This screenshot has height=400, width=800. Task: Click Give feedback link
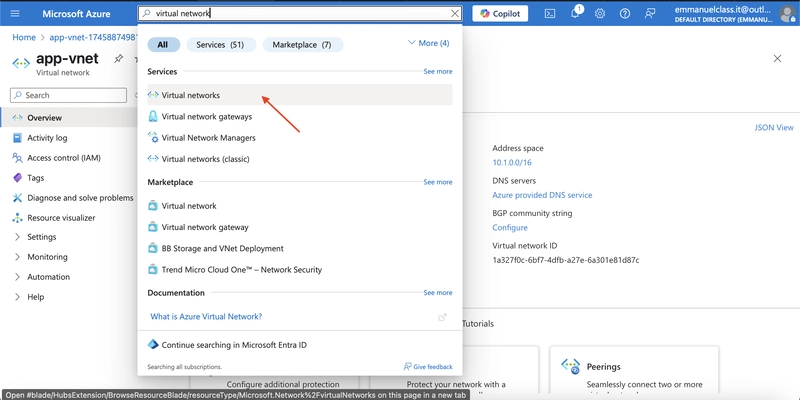428,366
